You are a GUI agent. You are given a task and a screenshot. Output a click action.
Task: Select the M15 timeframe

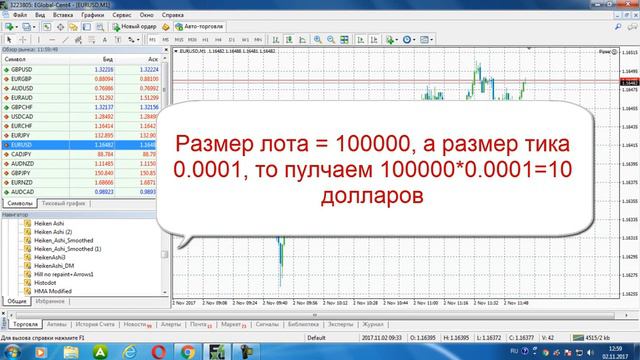179,40
